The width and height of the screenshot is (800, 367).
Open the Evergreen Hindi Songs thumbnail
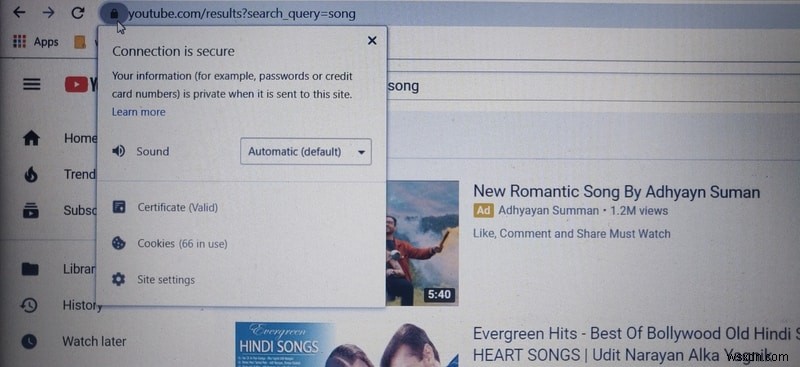point(347,345)
